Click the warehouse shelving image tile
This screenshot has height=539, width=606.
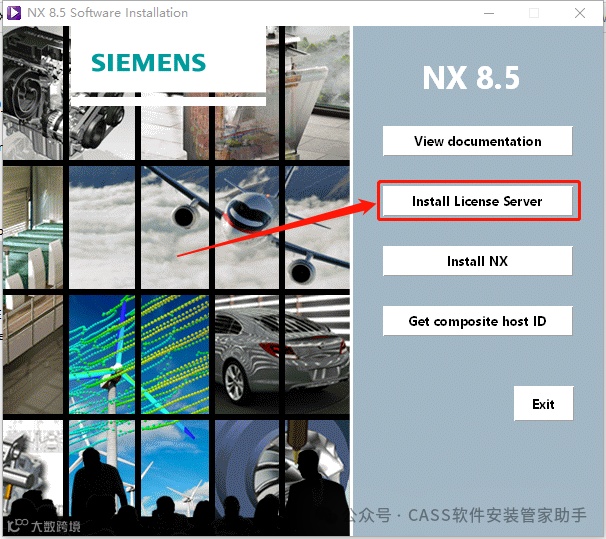(x=33, y=228)
